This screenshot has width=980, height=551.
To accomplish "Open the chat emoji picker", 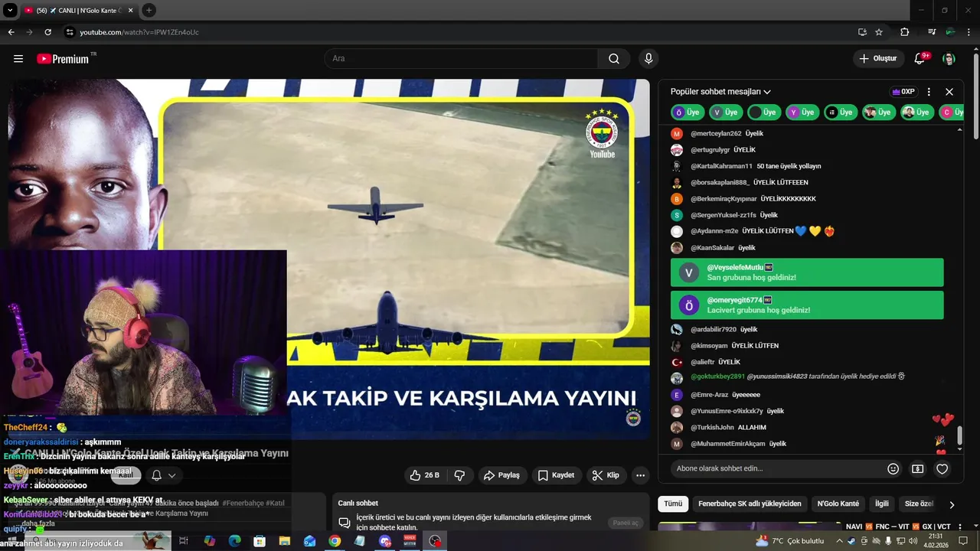I will tap(893, 469).
